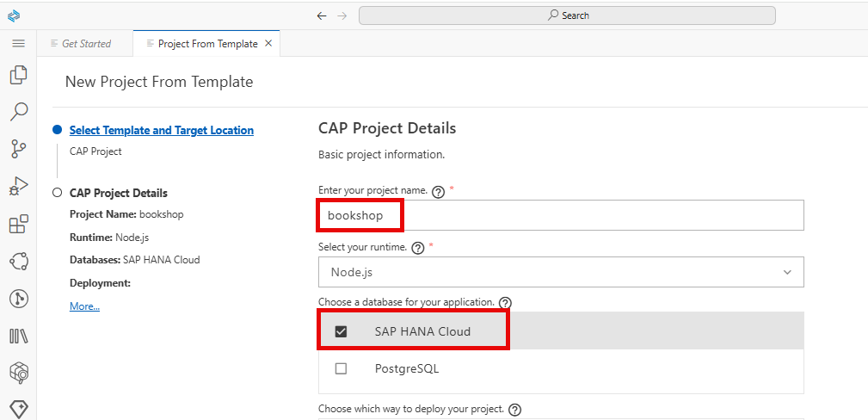Click Select Template and Target Location step
Viewport: 868px width, 420px height.
[162, 130]
